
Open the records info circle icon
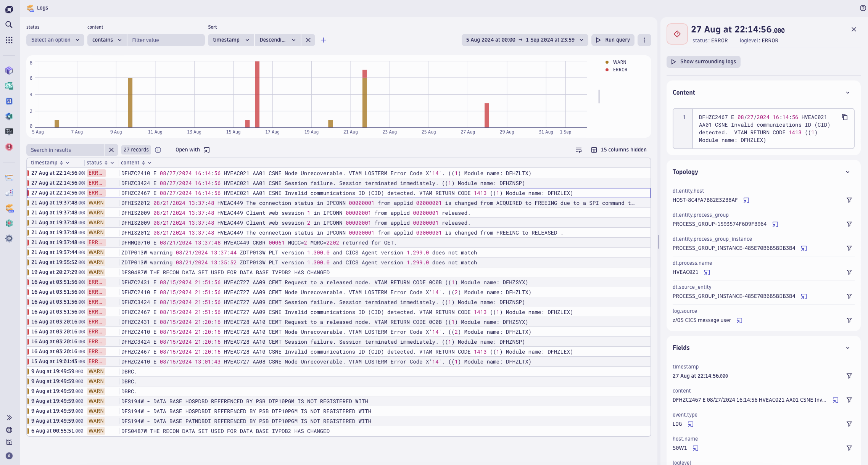pos(158,150)
